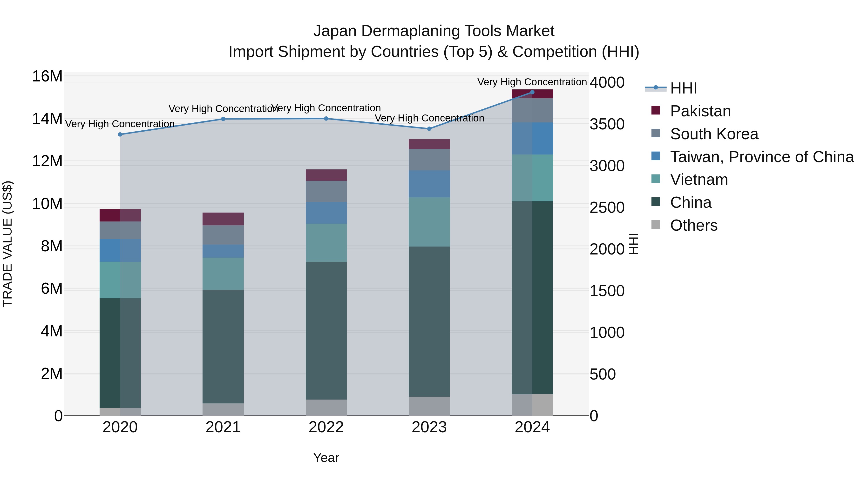The image size is (868, 488).
Task: Click the Pakistan segment of 2022 bar
Action: [326, 175]
